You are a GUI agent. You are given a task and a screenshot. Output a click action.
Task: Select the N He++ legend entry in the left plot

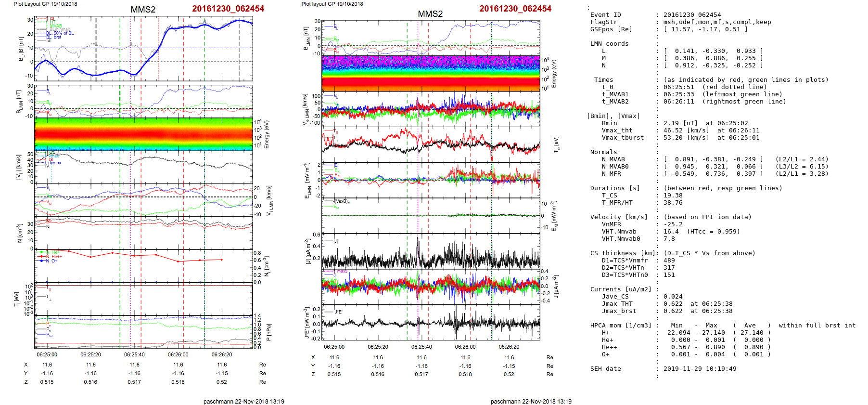point(53,257)
